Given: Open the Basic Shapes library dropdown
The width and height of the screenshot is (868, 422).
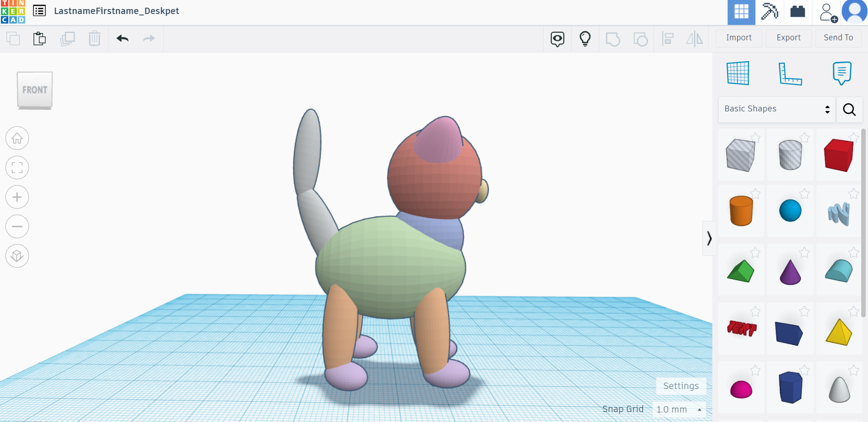Looking at the screenshot, I should (777, 109).
